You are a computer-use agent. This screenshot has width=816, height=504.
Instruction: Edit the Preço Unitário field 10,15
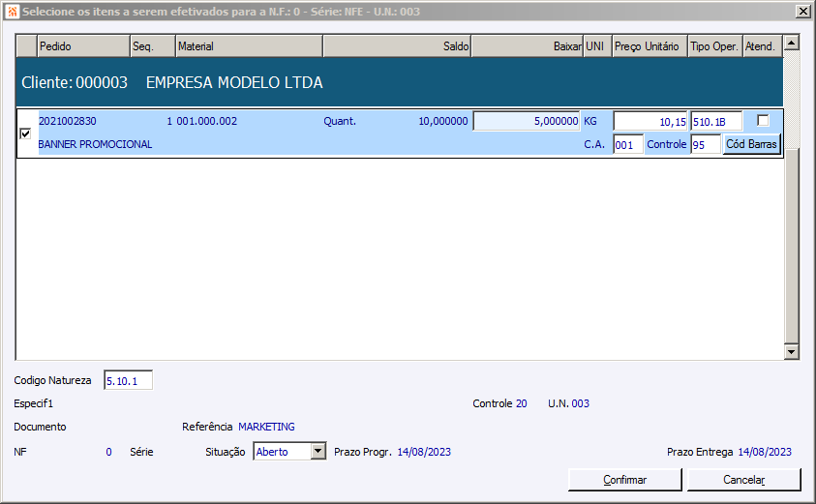[650, 122]
